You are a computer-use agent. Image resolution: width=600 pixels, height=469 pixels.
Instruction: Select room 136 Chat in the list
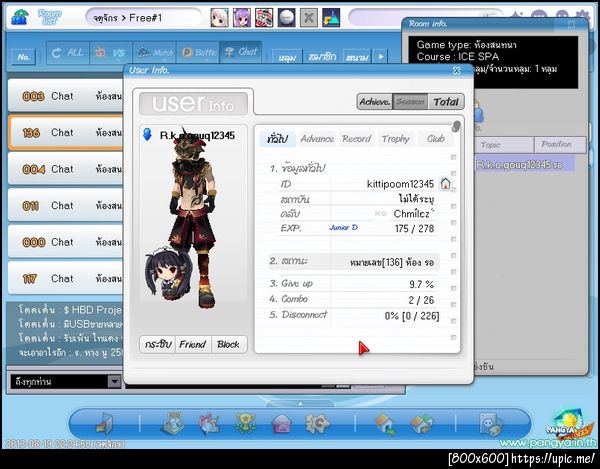point(66,132)
